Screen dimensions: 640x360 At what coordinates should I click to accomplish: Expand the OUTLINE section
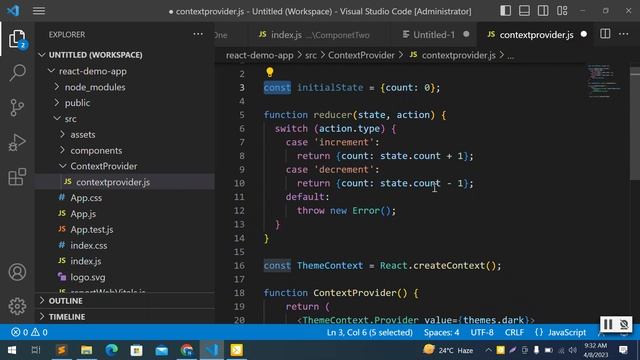click(124, 301)
